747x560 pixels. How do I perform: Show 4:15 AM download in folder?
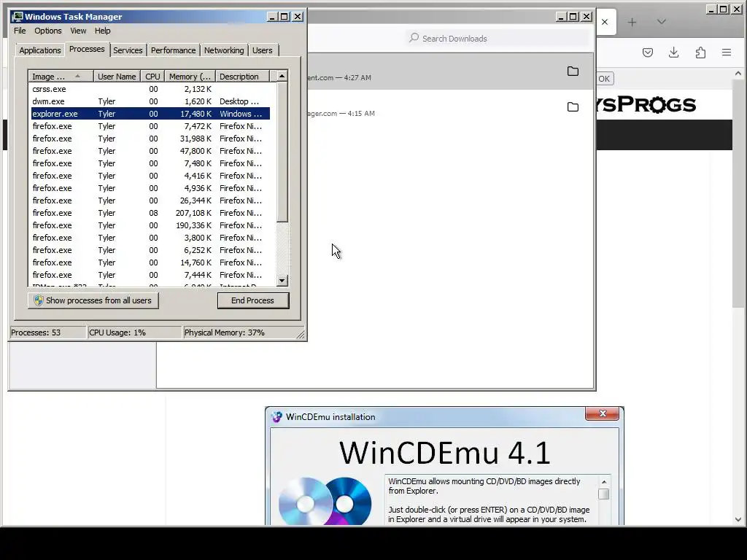click(573, 107)
